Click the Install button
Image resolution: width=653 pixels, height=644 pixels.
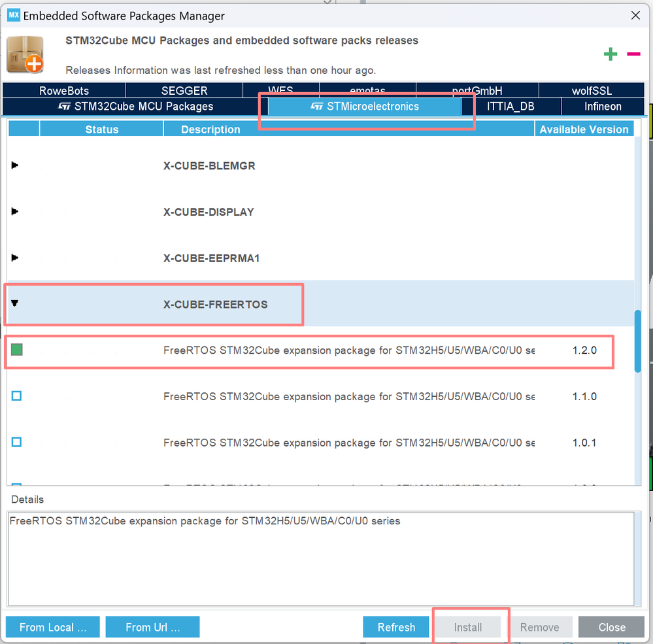pyautogui.click(x=467, y=627)
